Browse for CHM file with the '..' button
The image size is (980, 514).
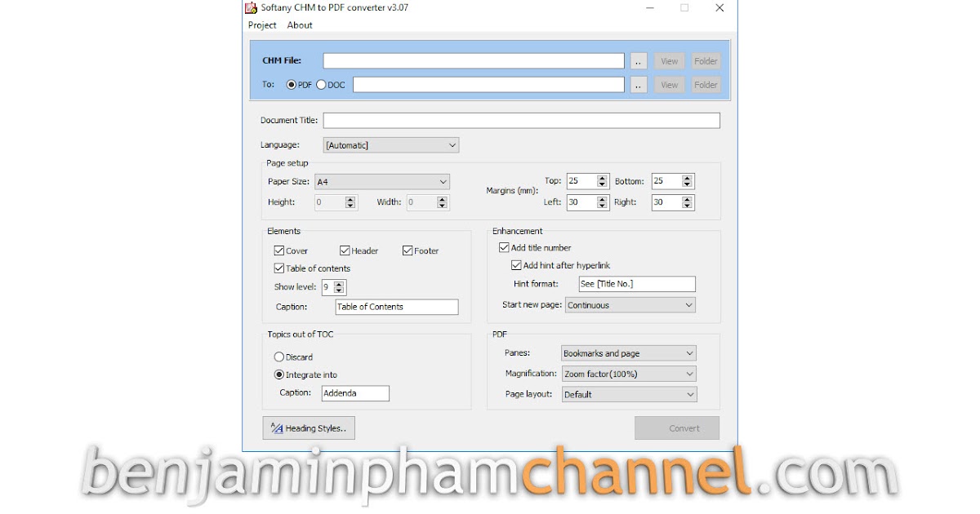(x=639, y=61)
